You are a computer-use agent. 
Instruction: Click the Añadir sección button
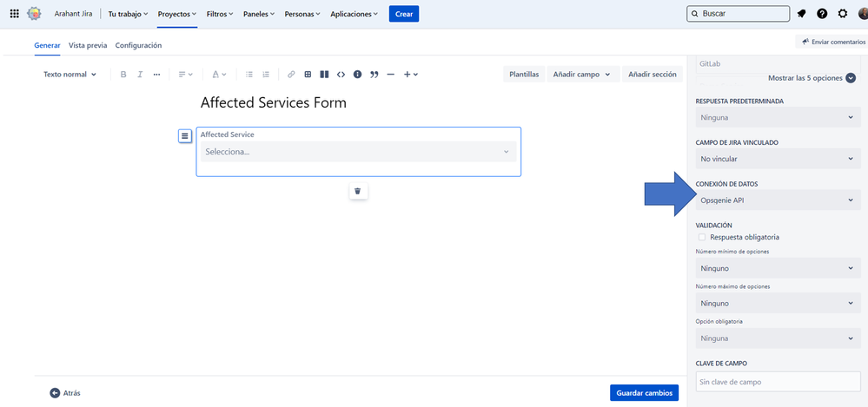(653, 74)
